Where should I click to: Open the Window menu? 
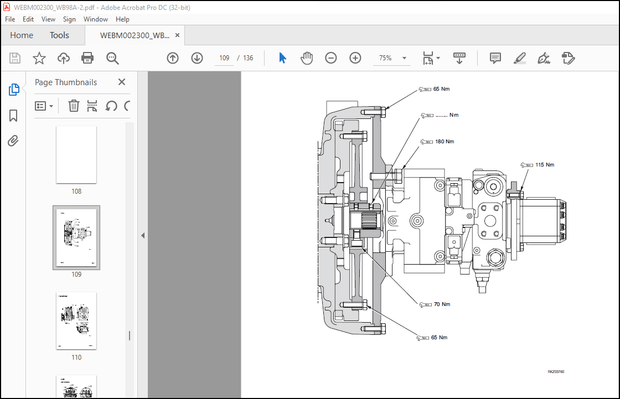coord(96,19)
